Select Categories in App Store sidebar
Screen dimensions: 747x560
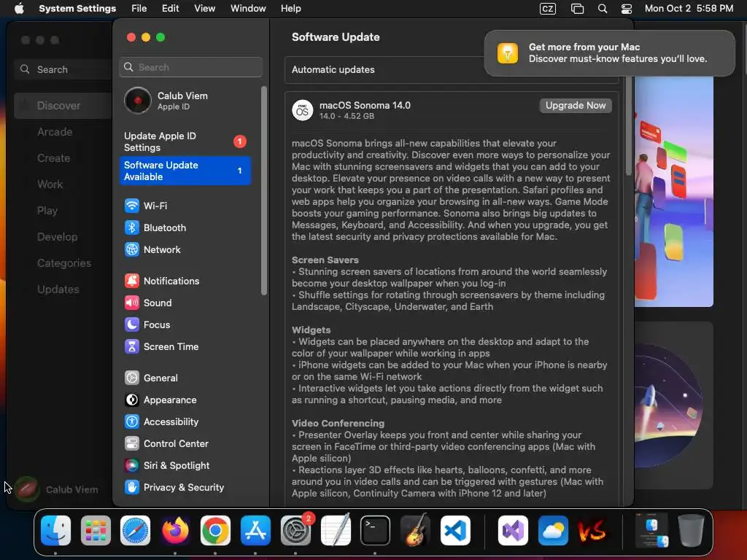pyautogui.click(x=64, y=262)
